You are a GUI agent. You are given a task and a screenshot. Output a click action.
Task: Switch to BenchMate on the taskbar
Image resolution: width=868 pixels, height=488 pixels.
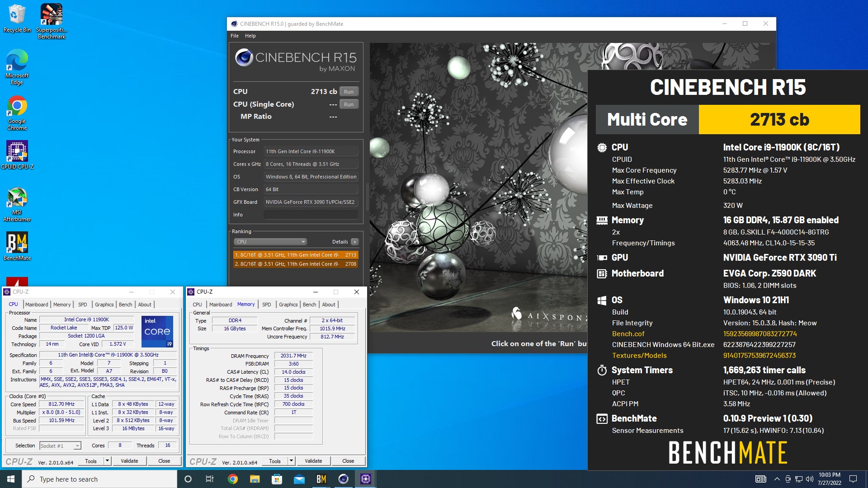coord(321,479)
